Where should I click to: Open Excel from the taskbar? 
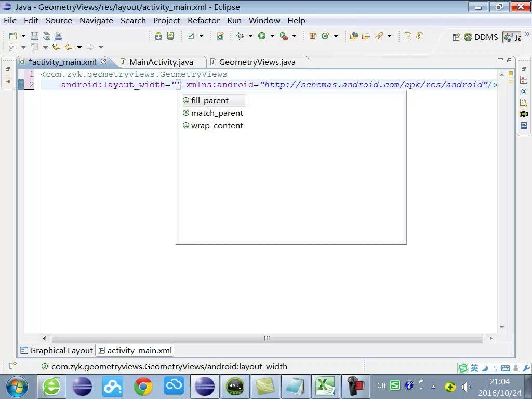[326, 387]
